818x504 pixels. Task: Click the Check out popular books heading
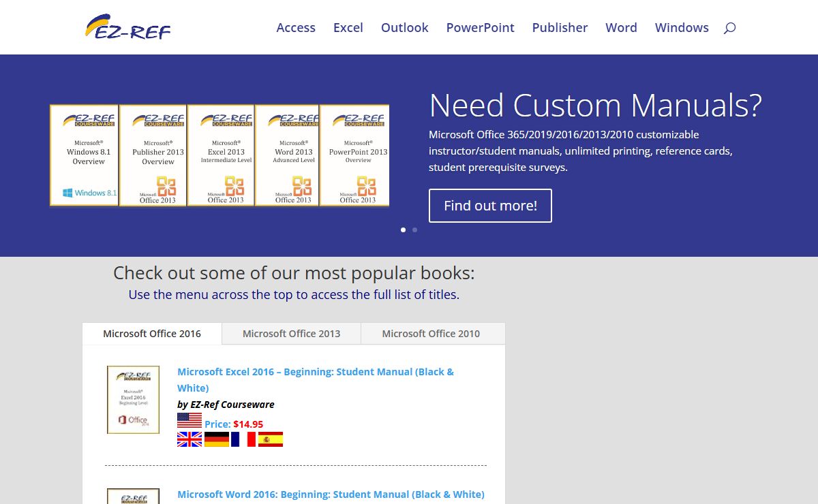(294, 273)
